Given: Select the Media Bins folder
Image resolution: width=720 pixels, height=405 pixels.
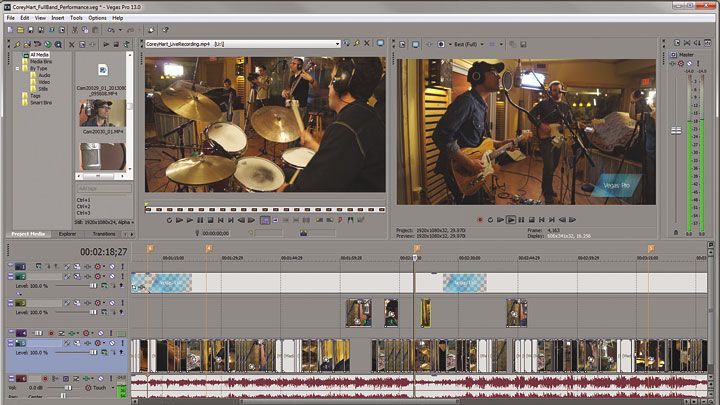Looking at the screenshot, I should (41, 61).
